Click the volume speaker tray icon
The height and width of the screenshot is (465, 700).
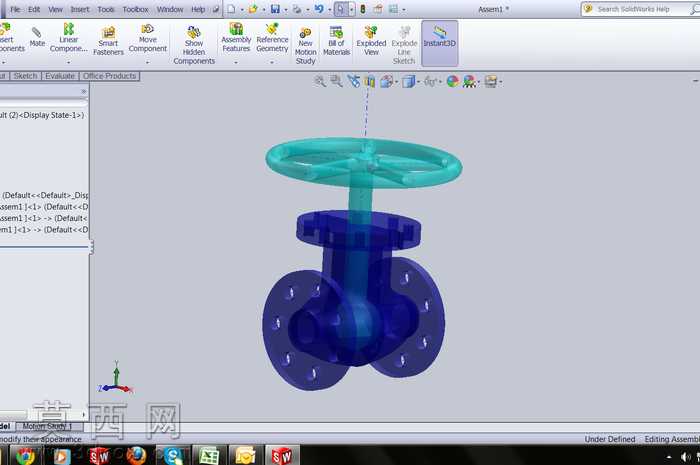pyautogui.click(x=686, y=456)
